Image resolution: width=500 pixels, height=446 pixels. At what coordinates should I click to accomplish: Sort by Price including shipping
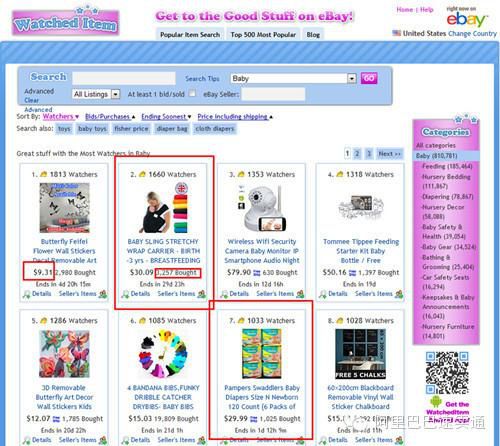click(x=235, y=117)
